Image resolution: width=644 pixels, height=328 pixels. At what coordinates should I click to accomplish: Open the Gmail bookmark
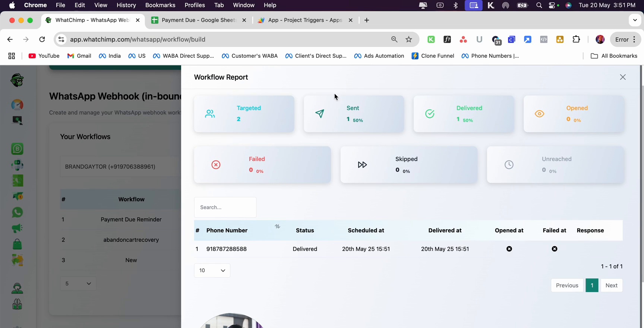(x=79, y=56)
